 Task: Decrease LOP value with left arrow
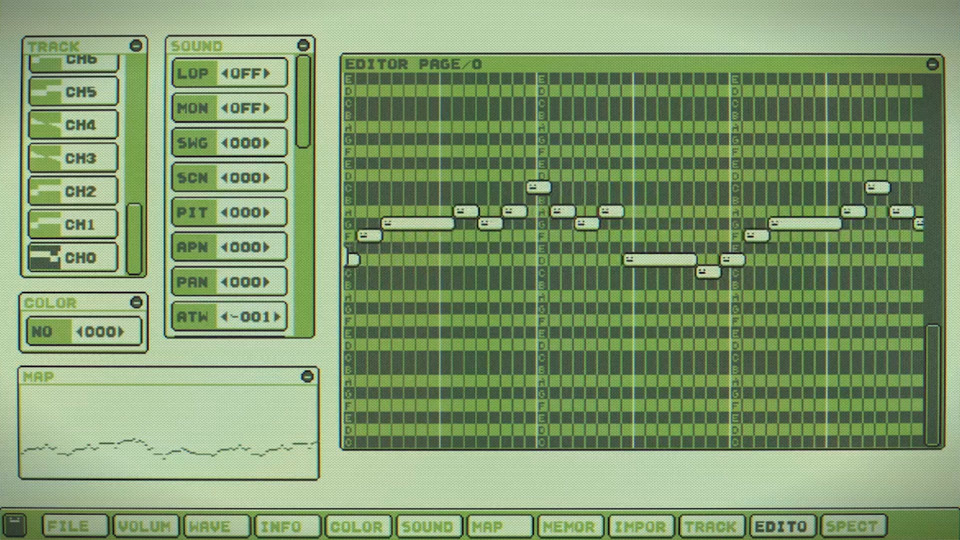pyautogui.click(x=225, y=73)
